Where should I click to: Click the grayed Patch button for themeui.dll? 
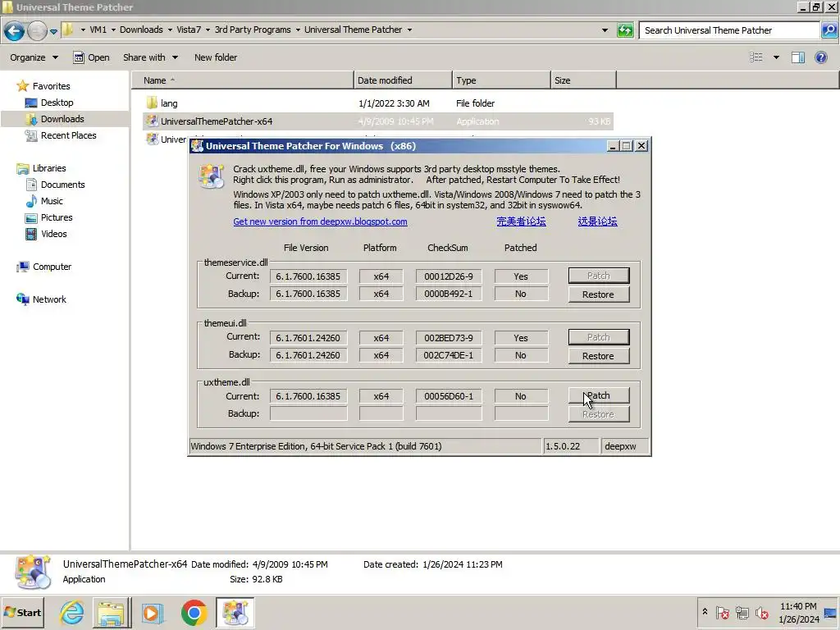point(598,337)
